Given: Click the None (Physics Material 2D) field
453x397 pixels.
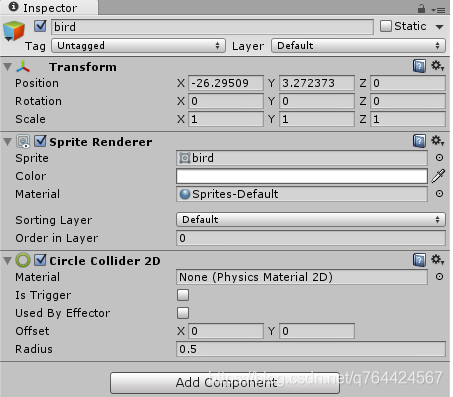Looking at the screenshot, I should pyautogui.click(x=302, y=277).
